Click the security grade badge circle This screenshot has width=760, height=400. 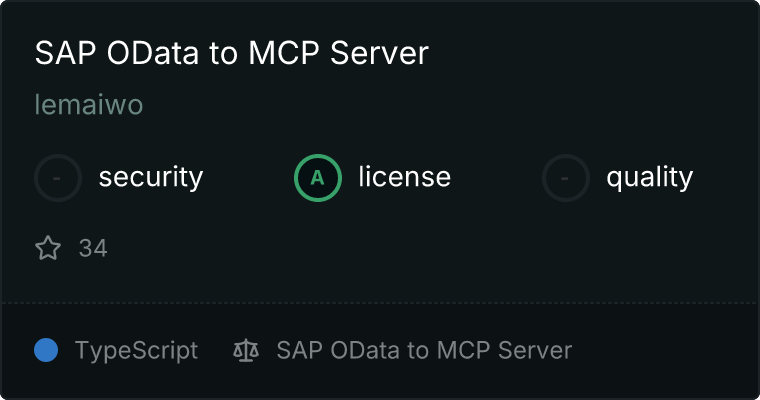tap(58, 178)
